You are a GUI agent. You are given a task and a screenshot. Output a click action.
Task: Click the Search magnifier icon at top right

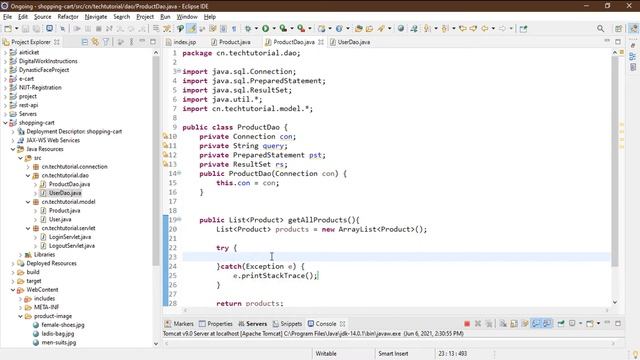click(600, 29)
